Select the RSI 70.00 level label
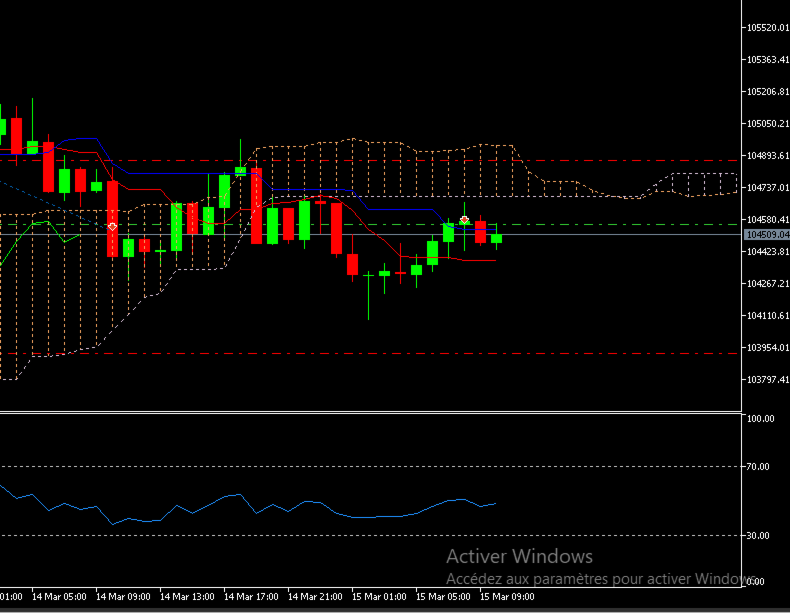The image size is (790, 613). point(758,467)
